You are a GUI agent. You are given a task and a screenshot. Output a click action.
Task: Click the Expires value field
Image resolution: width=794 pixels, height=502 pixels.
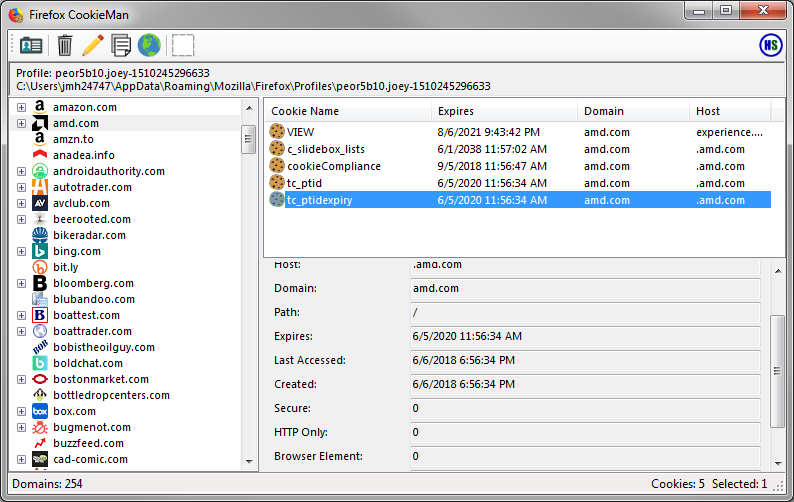[x=585, y=336]
